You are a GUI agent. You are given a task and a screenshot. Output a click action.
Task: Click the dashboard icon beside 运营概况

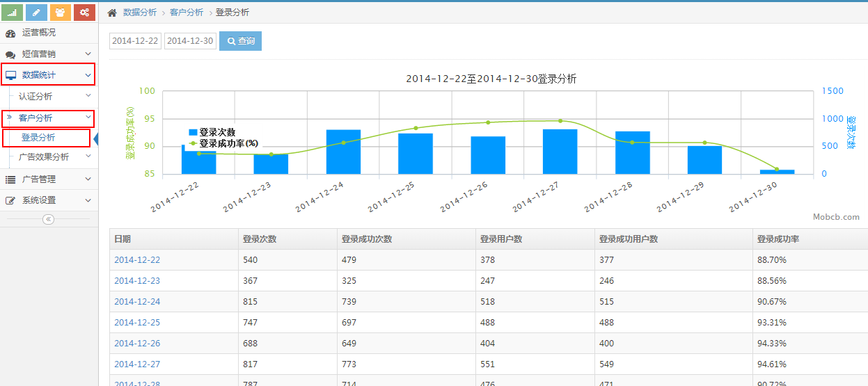point(10,33)
